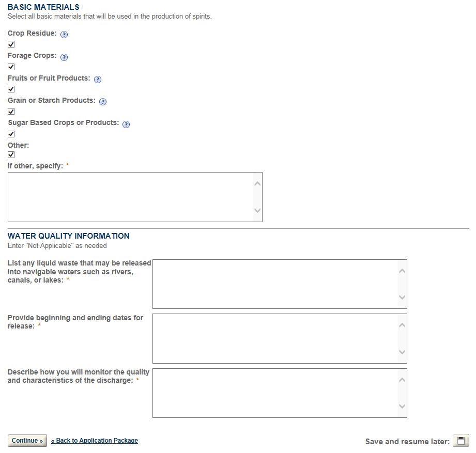Click scroll down arrow in "If other" box

pyautogui.click(x=257, y=211)
